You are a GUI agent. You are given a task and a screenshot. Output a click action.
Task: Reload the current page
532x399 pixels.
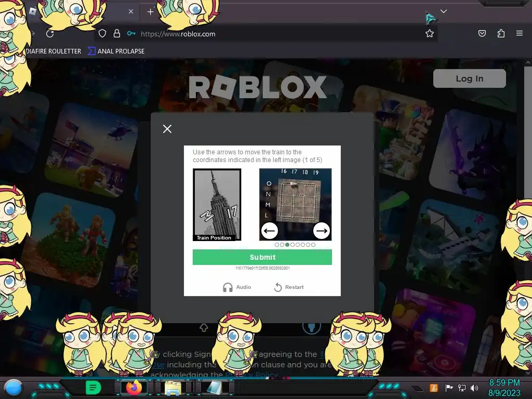(x=50, y=34)
